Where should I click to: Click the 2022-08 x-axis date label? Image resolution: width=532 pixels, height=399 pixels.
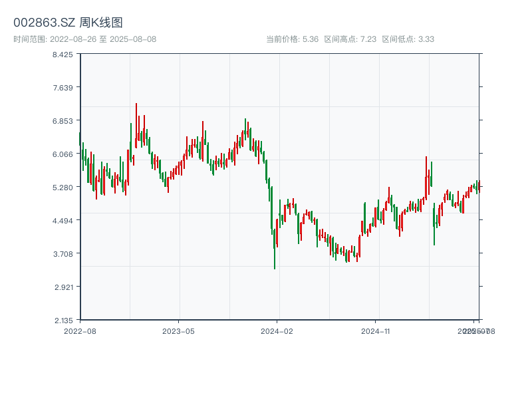pos(80,331)
